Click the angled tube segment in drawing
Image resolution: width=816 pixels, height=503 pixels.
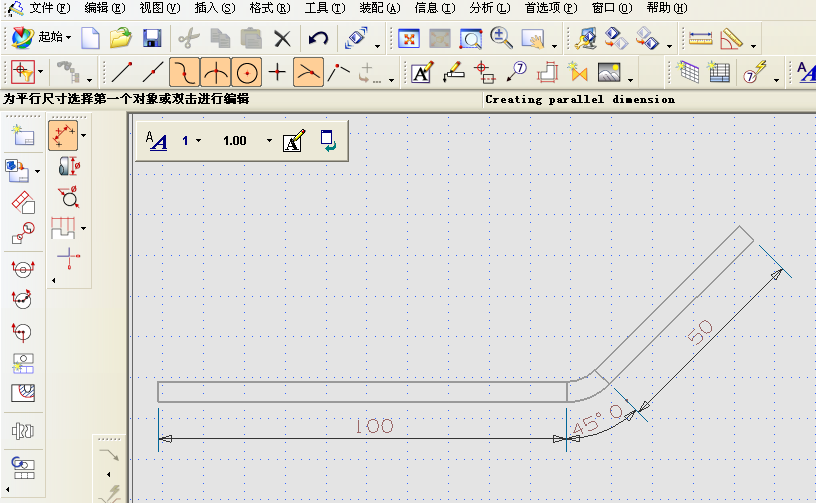coord(674,305)
